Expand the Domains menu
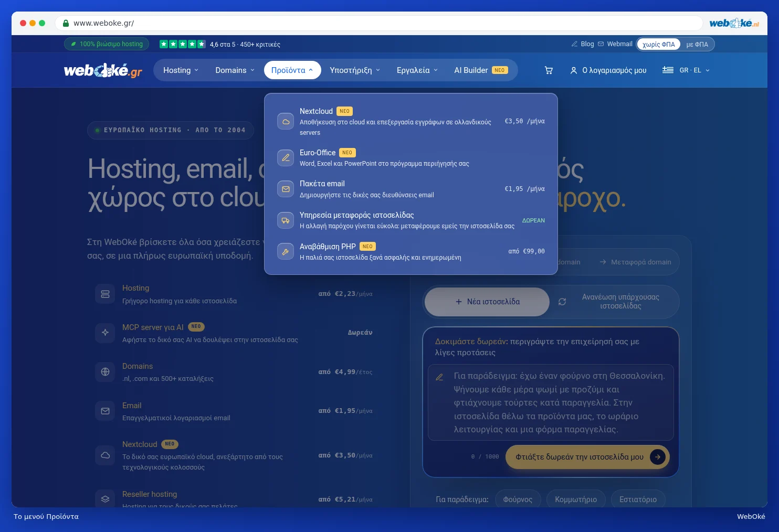This screenshot has height=532, width=779. [235, 70]
